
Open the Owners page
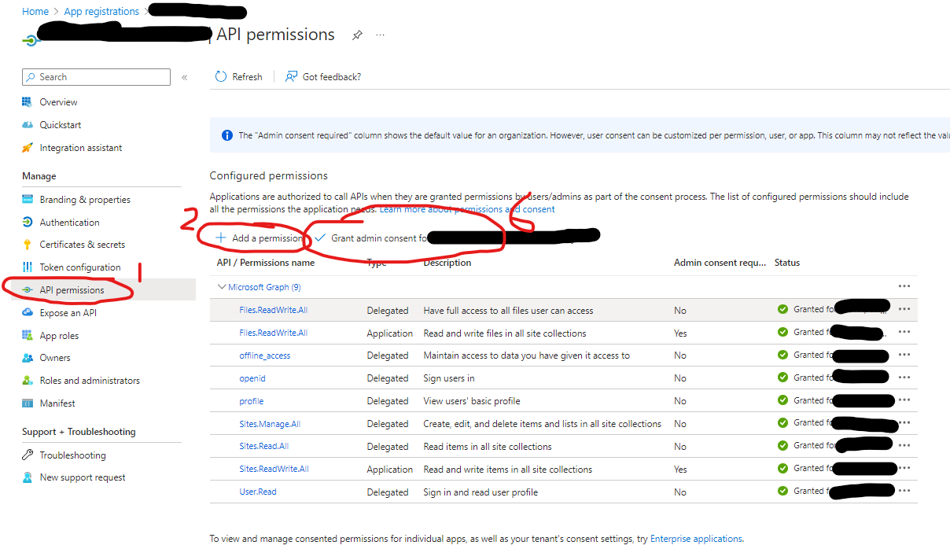pyautogui.click(x=55, y=357)
